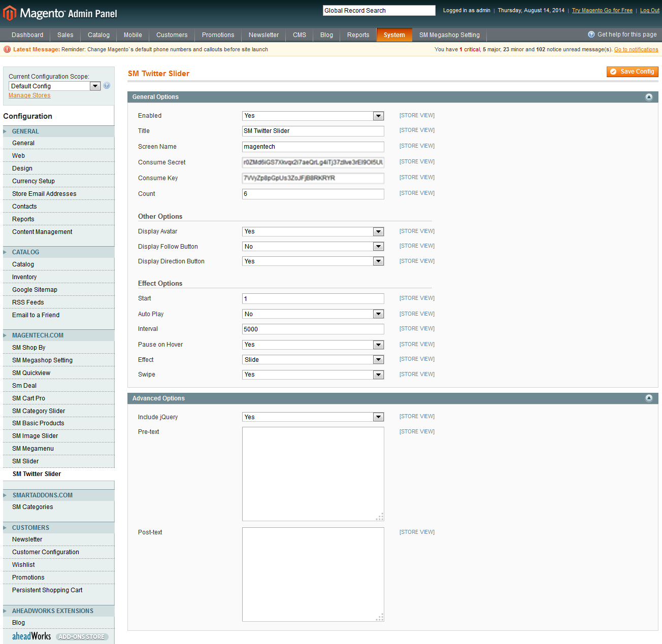Click the Pre-text textarea

click(x=313, y=474)
